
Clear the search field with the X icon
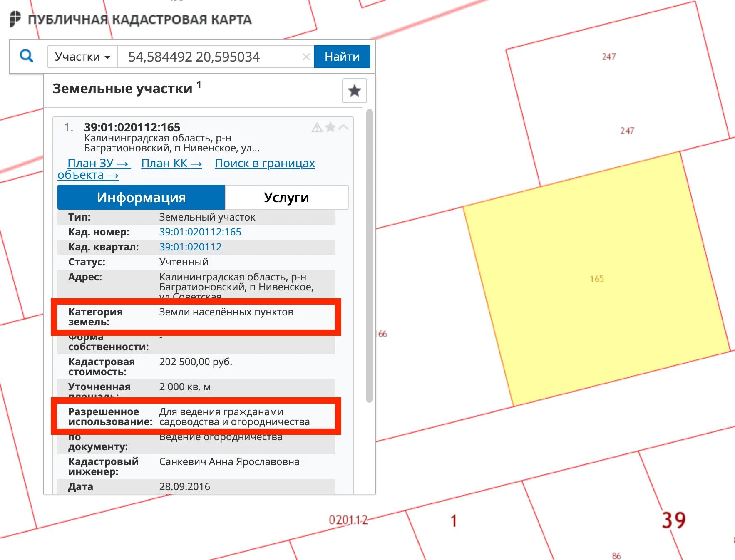click(306, 57)
